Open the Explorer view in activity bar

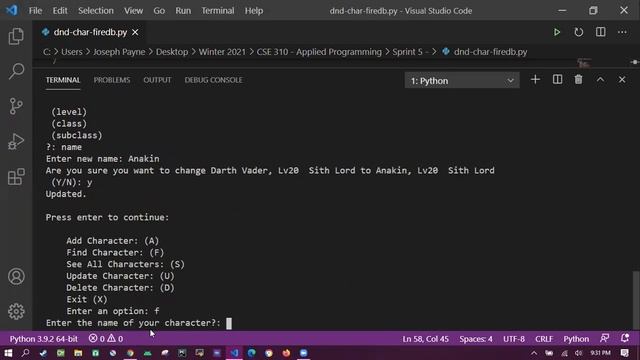pos(16,36)
